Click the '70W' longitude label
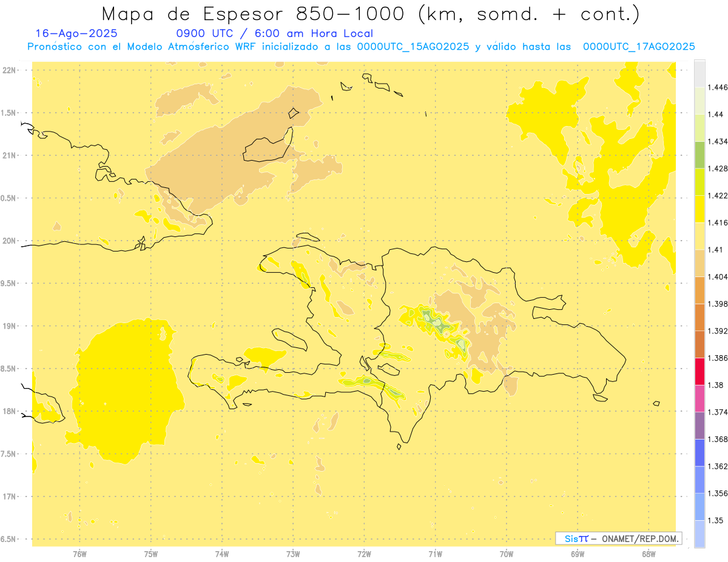The height and width of the screenshot is (562, 728). coord(507,554)
